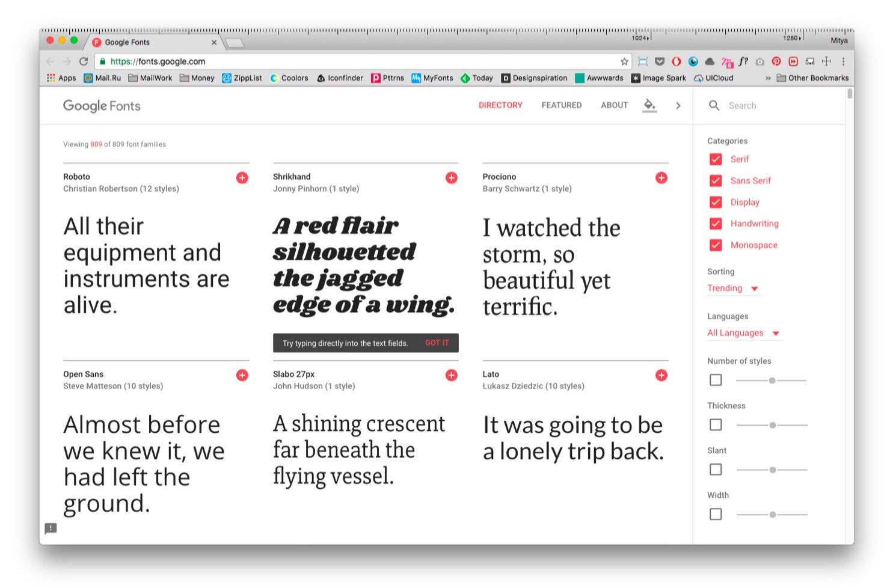Viewport: 896px width, 588px height.
Task: Click the Thickness slider
Action: (x=772, y=425)
